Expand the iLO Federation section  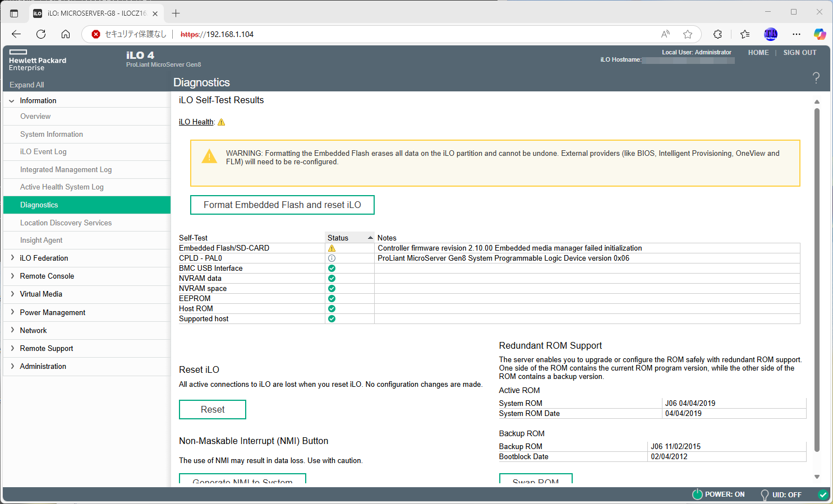(x=12, y=258)
